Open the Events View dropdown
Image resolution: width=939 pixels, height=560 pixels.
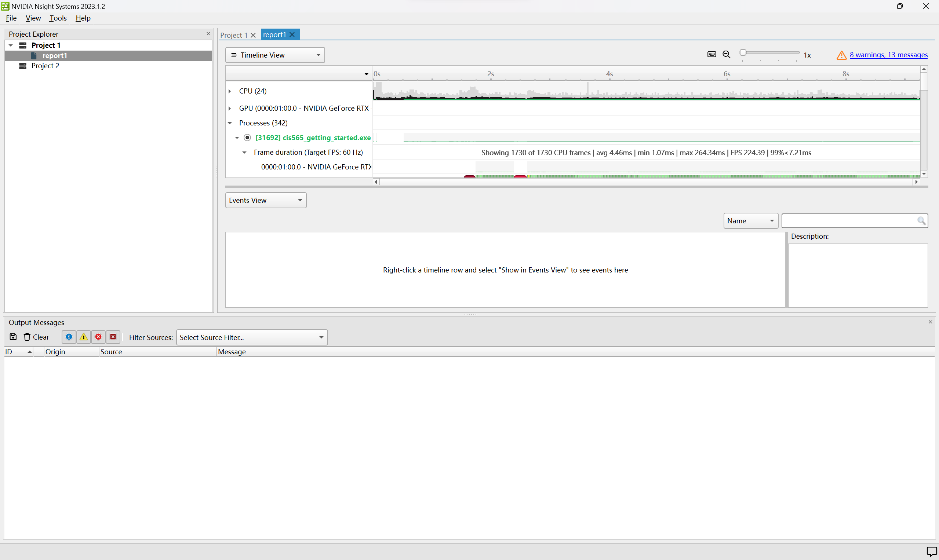pyautogui.click(x=266, y=200)
